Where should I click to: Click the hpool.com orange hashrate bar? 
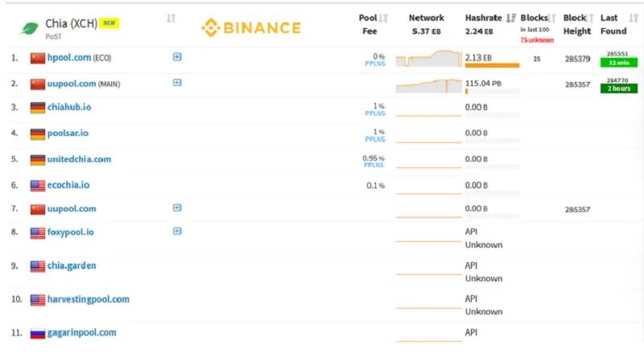492,66
